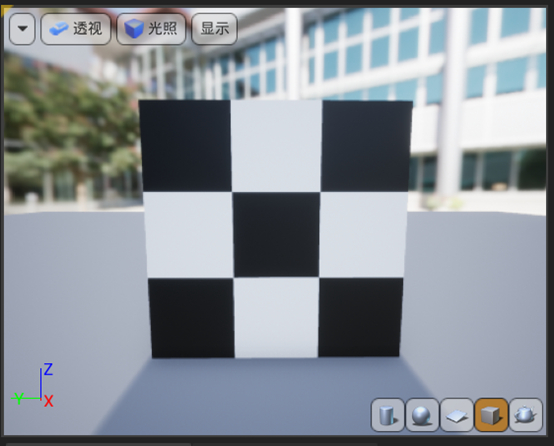Select the teapot custom mesh icon
Image resolution: width=554 pixels, height=446 pixels.
[x=526, y=415]
